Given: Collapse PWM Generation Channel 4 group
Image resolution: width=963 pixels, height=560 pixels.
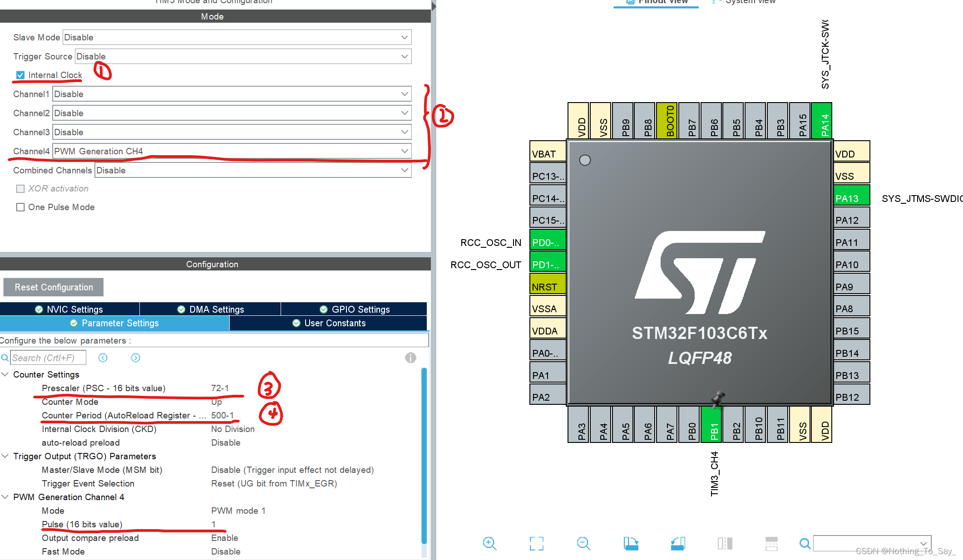Looking at the screenshot, I should tap(5, 497).
